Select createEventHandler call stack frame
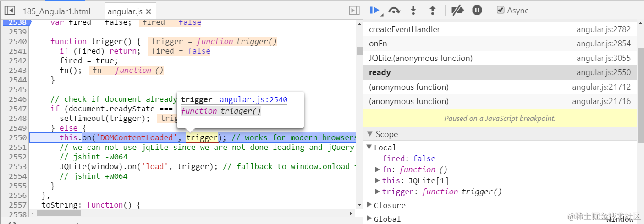 500,29
